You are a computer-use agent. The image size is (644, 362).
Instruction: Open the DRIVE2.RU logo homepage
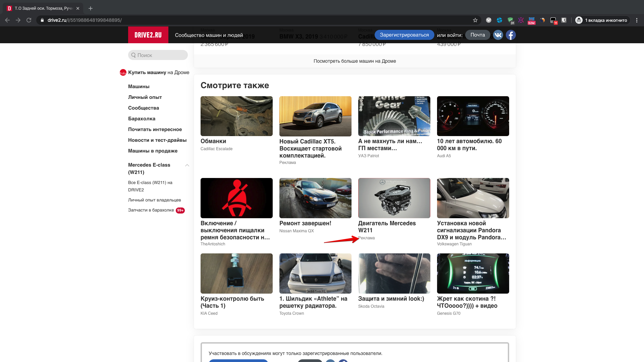pos(148,35)
